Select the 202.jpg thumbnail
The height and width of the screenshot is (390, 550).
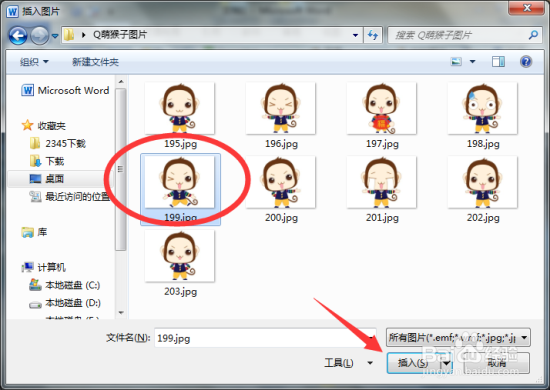(483, 182)
